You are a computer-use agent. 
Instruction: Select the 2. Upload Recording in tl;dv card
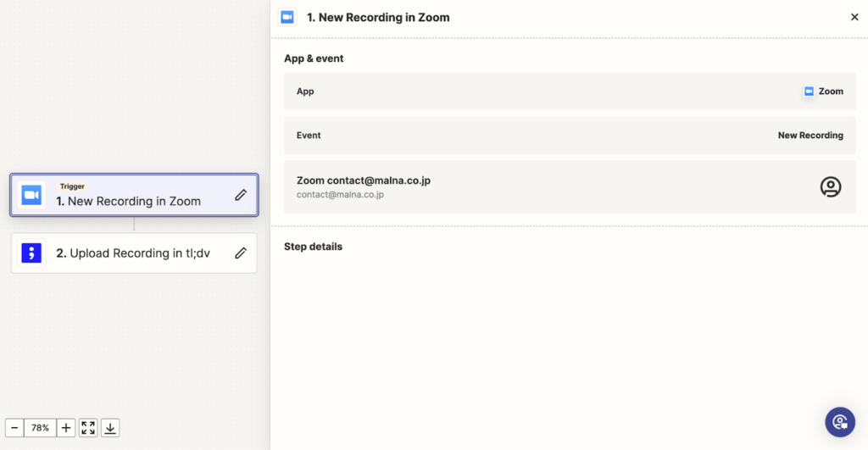134,253
